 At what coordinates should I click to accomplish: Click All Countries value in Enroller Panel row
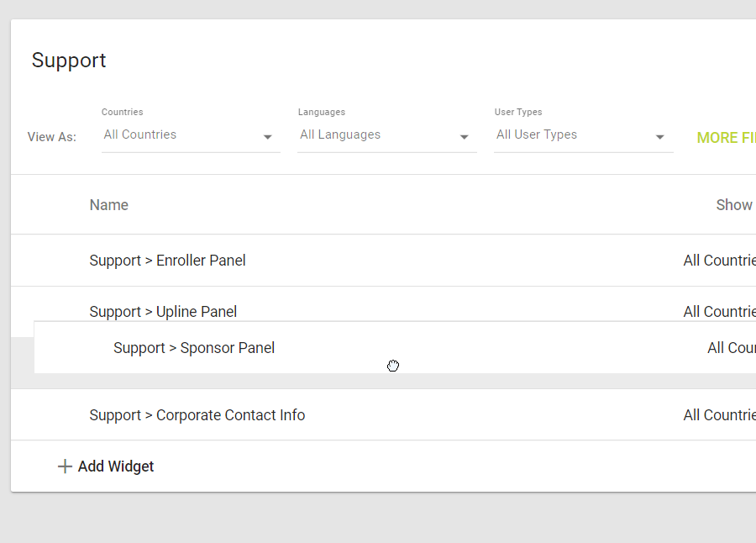tap(720, 261)
